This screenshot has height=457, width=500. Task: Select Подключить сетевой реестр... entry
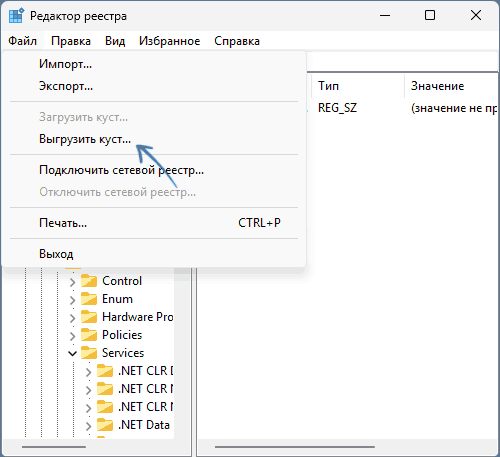click(x=153, y=170)
